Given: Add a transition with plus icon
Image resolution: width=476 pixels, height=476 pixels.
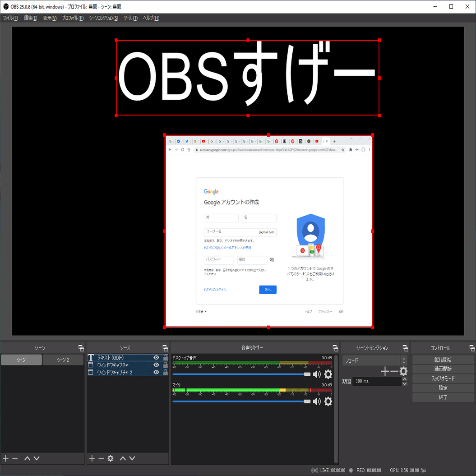Looking at the screenshot, I should (385, 371).
